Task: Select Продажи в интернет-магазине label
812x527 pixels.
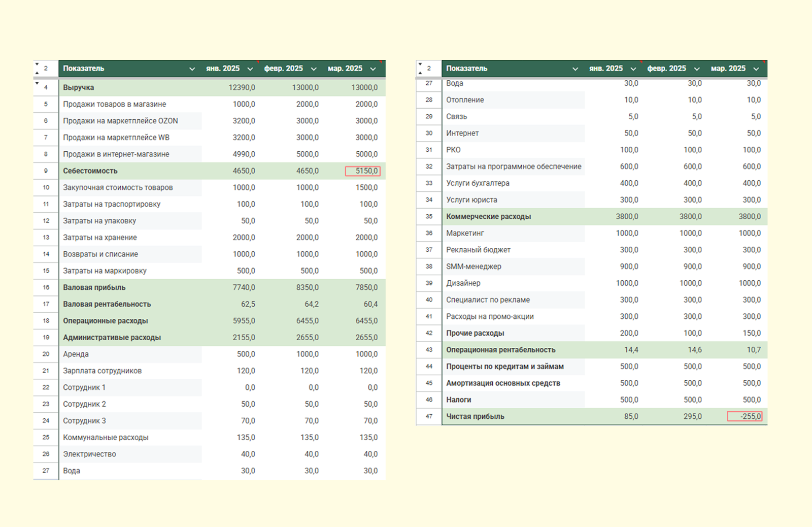Action: [x=116, y=154]
